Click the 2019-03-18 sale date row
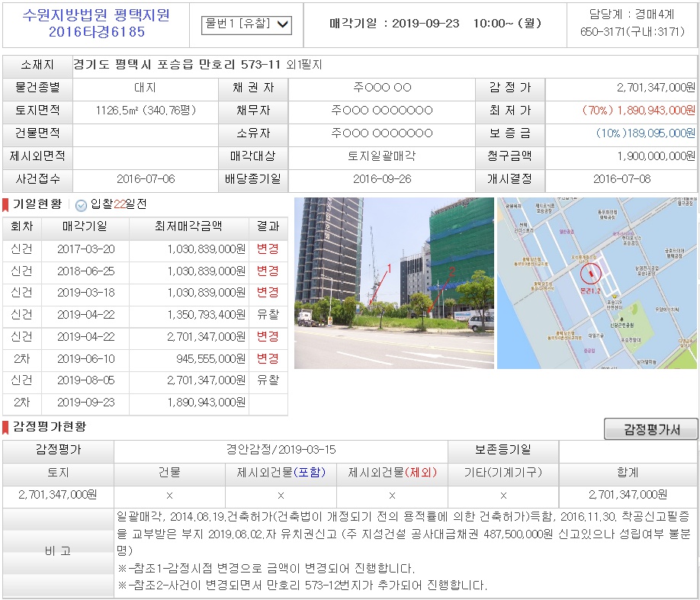700x600 pixels. 145,293
